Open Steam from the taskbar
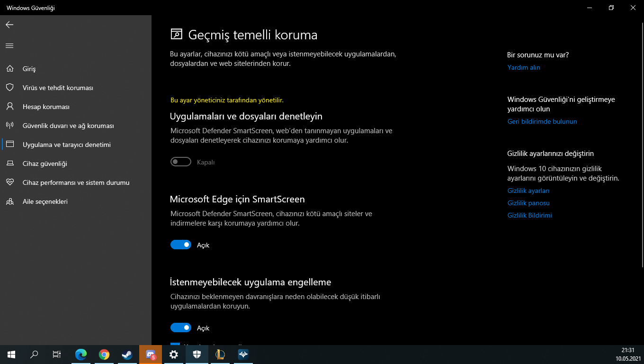Screen dimensions: 644x364 point(127,355)
